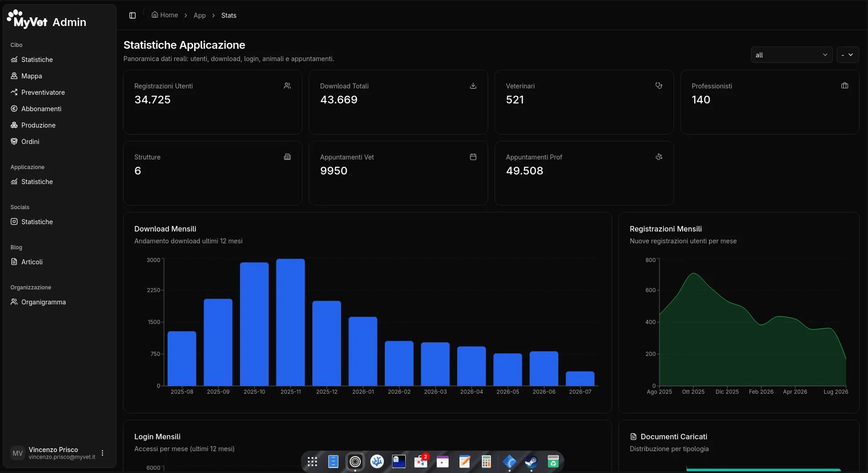Click download icon in Download Totali card
This screenshot has width=868, height=473.
[473, 86]
